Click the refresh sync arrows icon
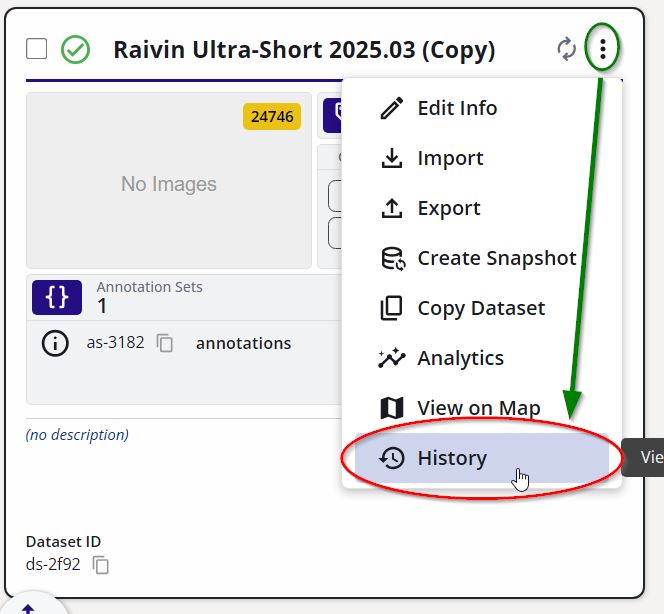664x614 pixels. click(567, 49)
